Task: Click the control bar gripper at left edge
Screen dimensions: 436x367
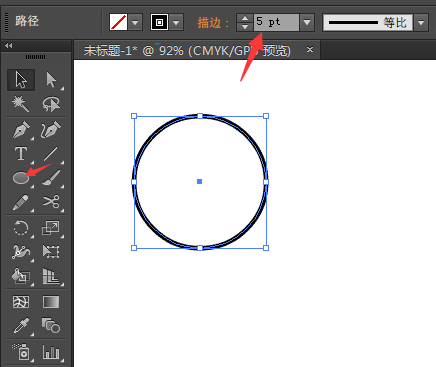Action: coord(6,23)
